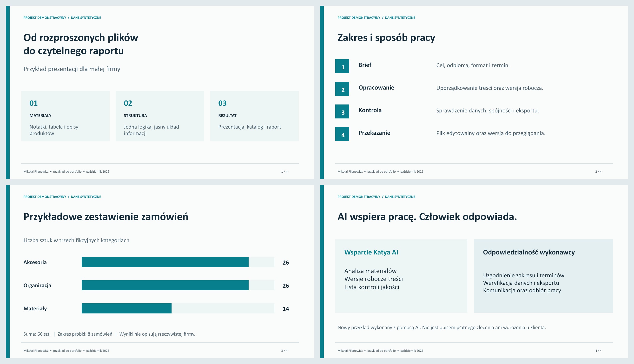Click the title "Przykładowe zestawienie zamówień"
The width and height of the screenshot is (634, 364).
106,216
